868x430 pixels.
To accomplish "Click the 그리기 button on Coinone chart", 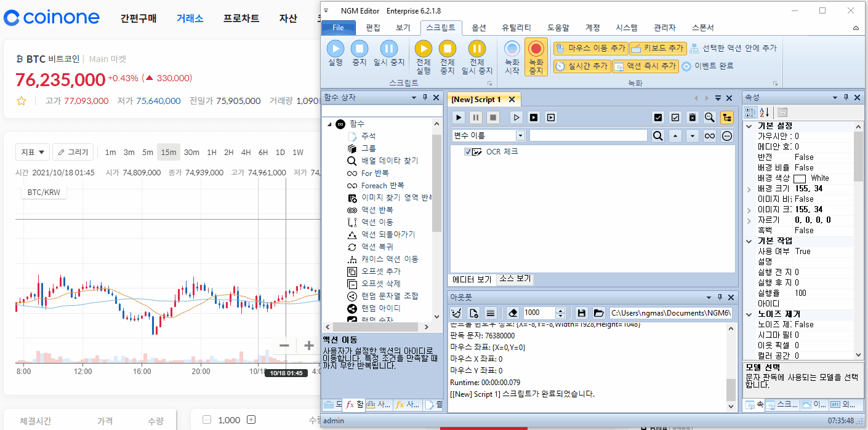I will tap(73, 152).
